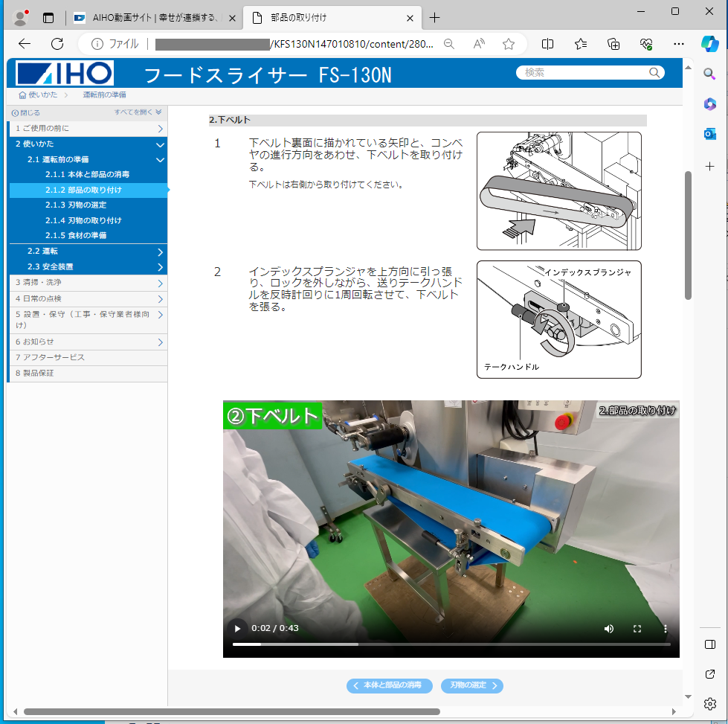
Task: Click the search magnifier icon in header
Action: click(654, 72)
